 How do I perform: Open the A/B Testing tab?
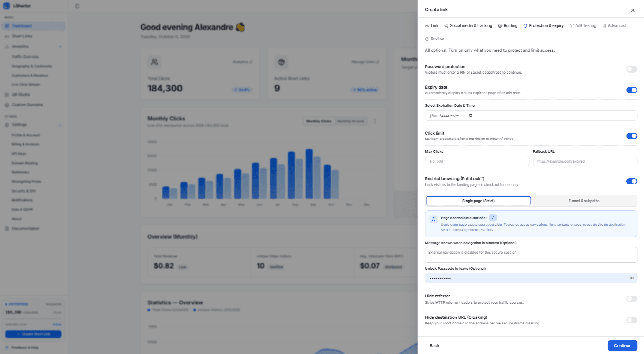click(x=583, y=25)
